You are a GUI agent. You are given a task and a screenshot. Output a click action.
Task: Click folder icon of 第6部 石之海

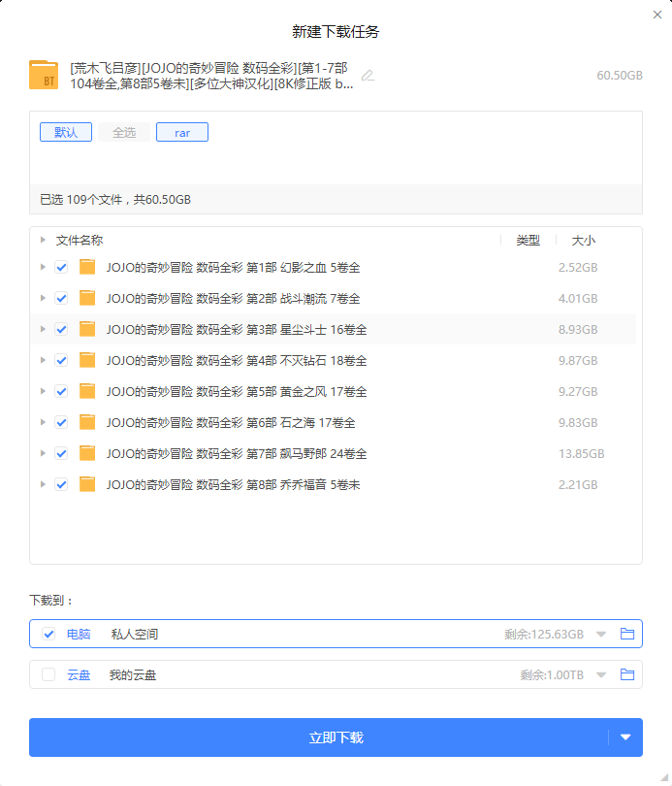(87, 422)
